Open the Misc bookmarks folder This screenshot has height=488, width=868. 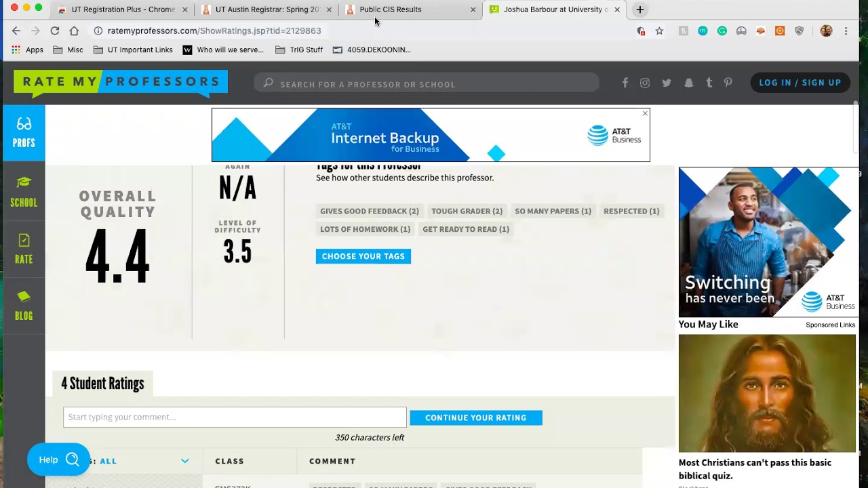[68, 49]
